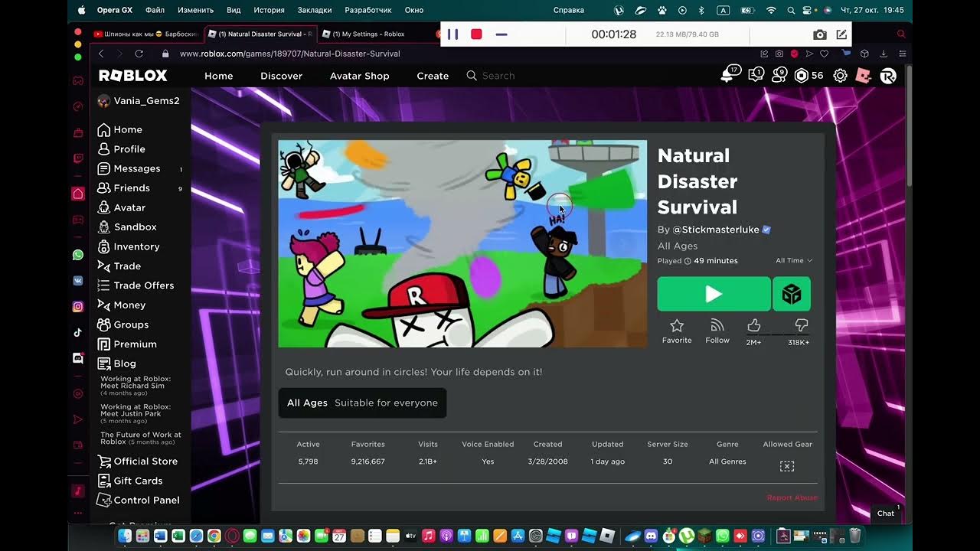Pause the screen recording
Viewport: 980px width, 551px height.
452,34
